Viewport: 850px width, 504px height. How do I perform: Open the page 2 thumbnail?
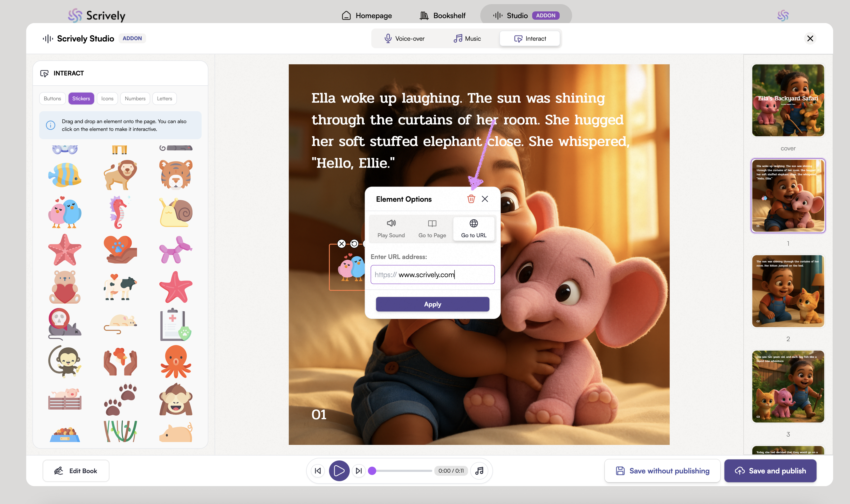(788, 291)
